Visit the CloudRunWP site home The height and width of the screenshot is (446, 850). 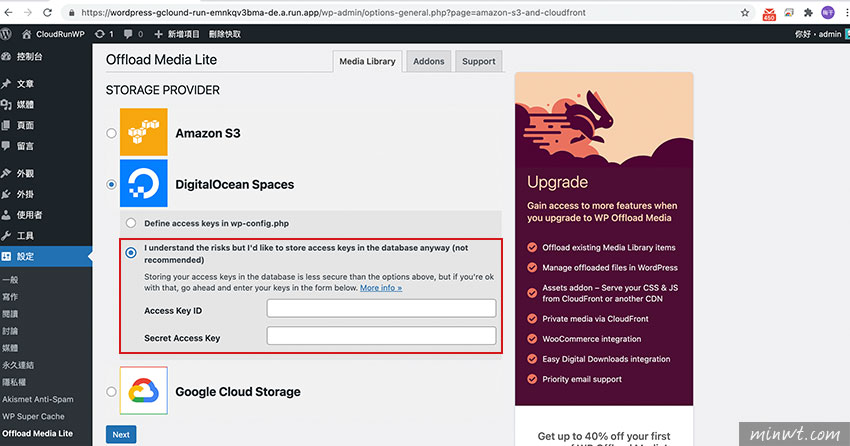(x=53, y=34)
